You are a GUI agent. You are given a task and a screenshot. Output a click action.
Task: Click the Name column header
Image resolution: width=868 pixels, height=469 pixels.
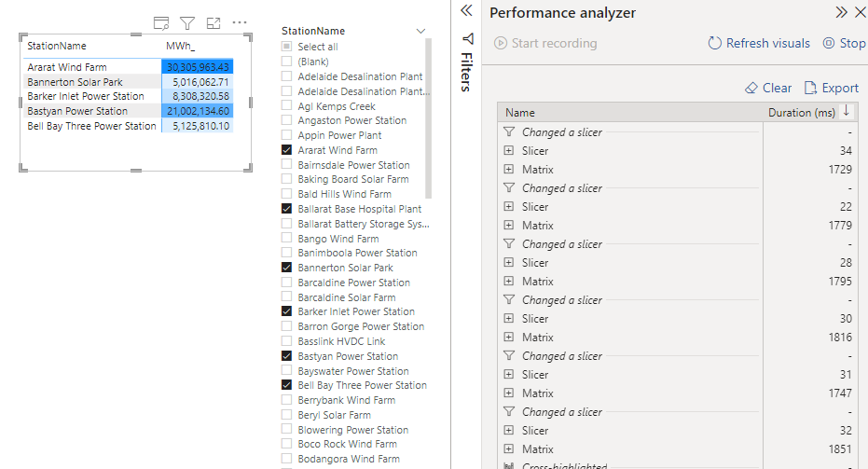pos(520,113)
